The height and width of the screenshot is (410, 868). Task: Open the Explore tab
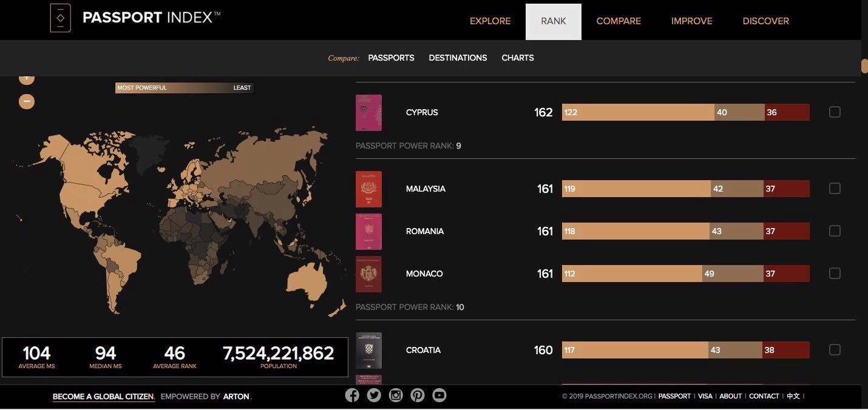pos(490,21)
